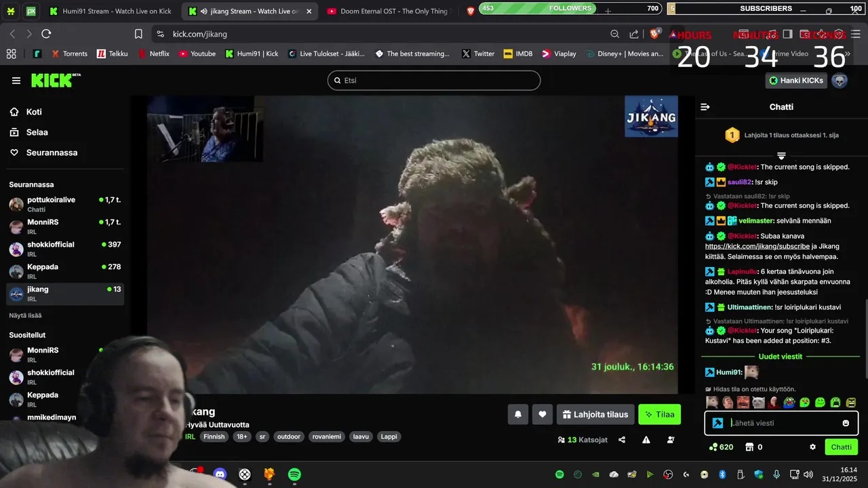Reload the page with refresh button
868x488 pixels.
click(46, 34)
